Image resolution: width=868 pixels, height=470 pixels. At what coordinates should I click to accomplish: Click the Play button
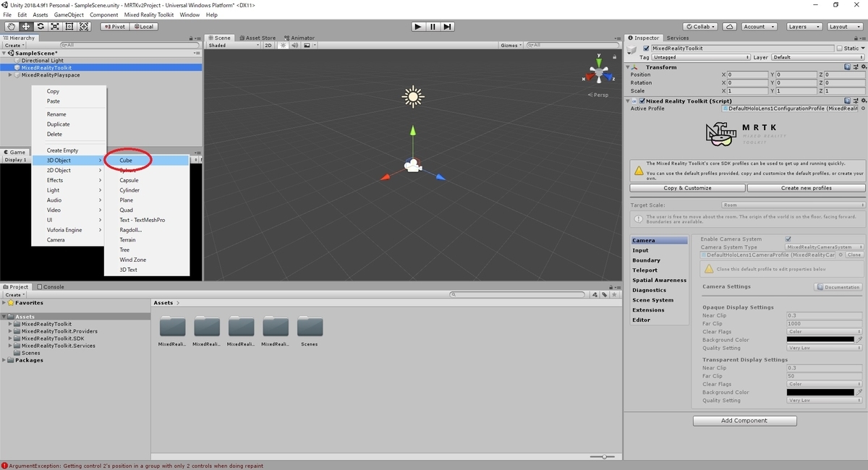417,27
